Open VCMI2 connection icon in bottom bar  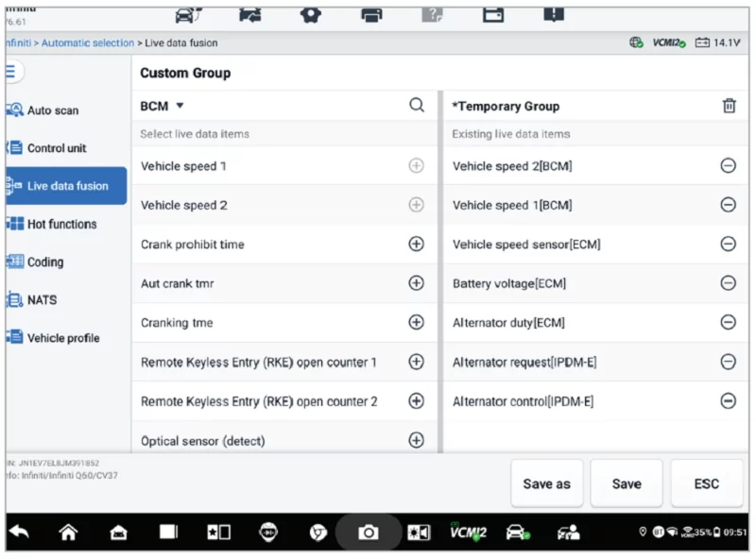point(468,533)
